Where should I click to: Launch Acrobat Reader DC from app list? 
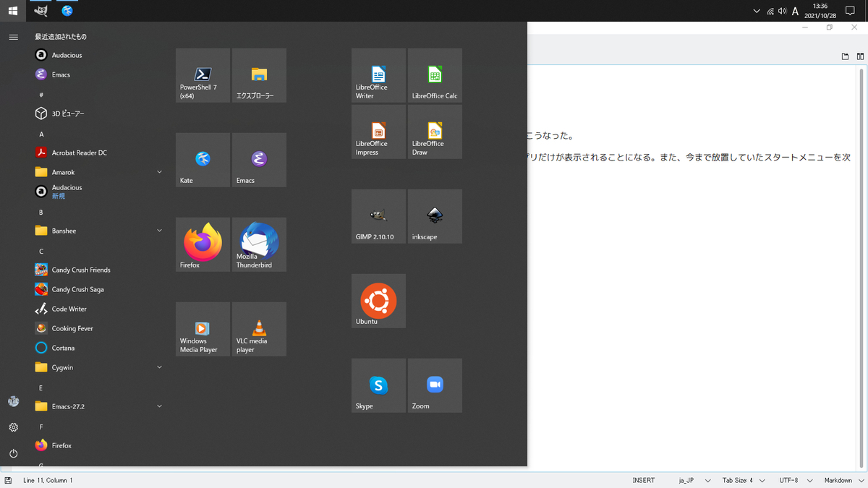click(x=98, y=153)
